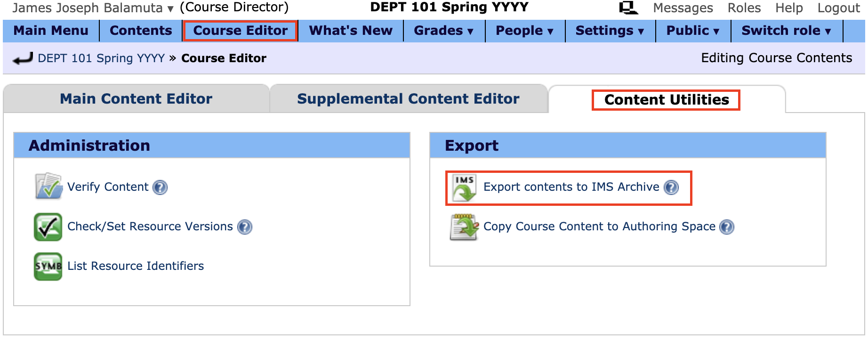Click the Administration section header

pos(212,146)
